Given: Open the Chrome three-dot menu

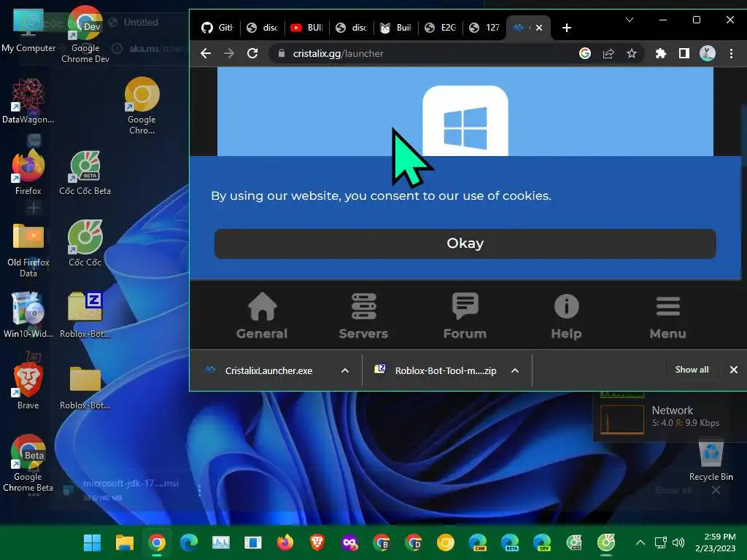Looking at the screenshot, I should (731, 53).
